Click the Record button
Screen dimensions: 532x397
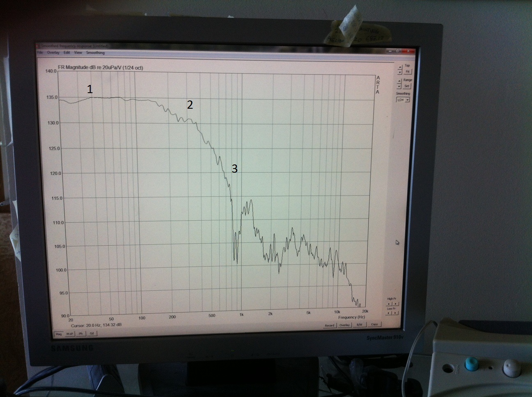coord(329,325)
